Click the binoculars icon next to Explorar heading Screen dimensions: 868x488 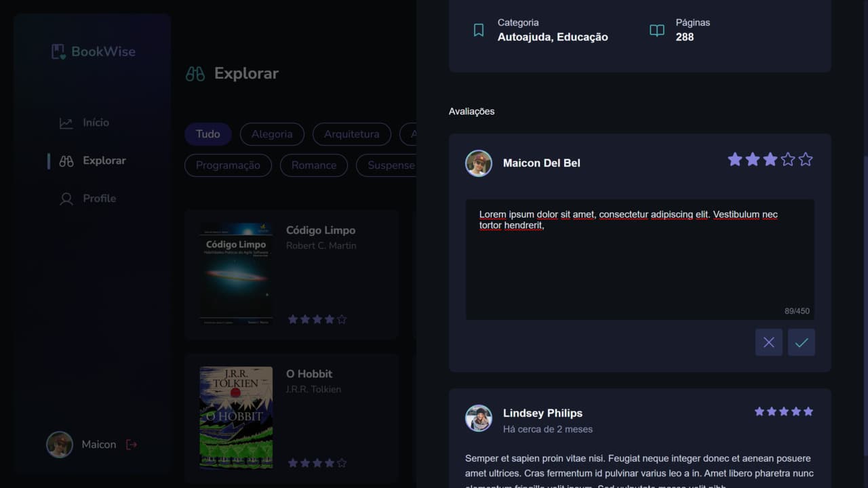(195, 73)
